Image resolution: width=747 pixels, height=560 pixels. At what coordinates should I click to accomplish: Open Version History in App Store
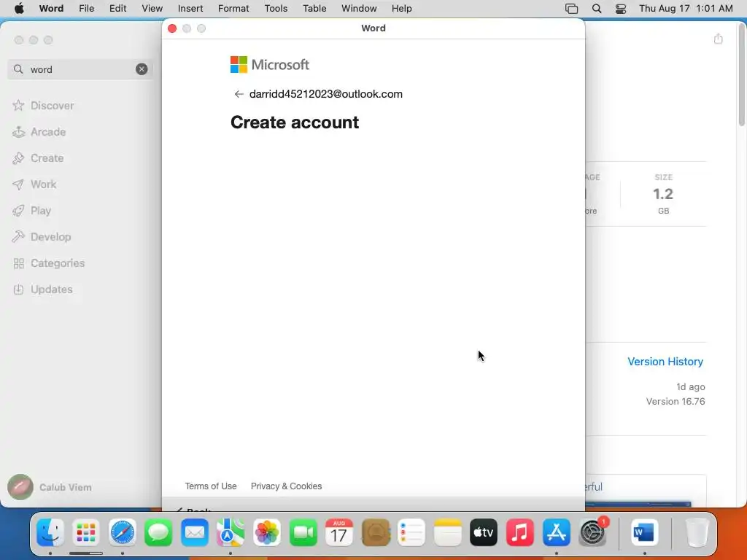[665, 362]
